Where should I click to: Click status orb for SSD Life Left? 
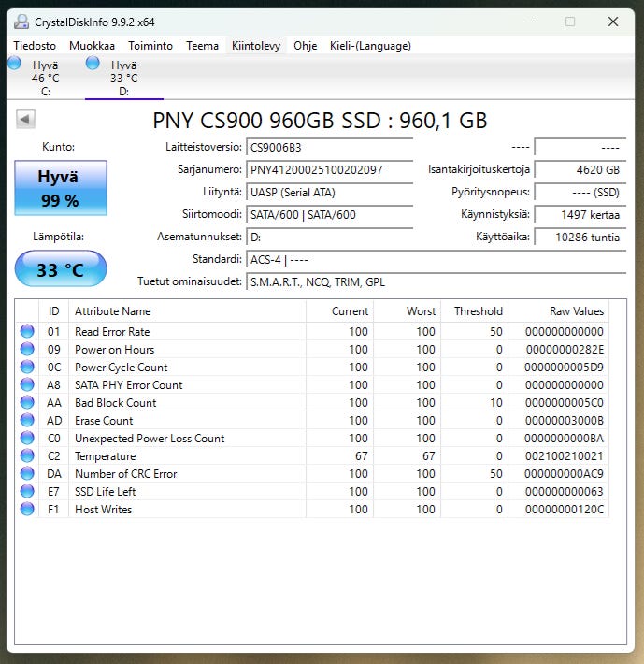[x=27, y=491]
